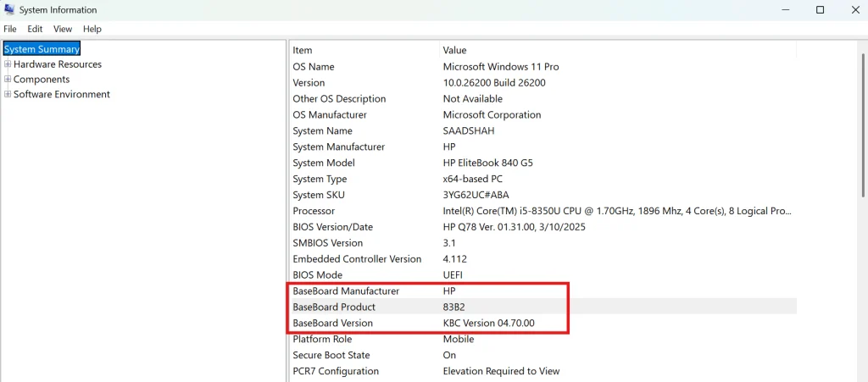Open the View menu
The image size is (868, 382).
[x=63, y=29]
